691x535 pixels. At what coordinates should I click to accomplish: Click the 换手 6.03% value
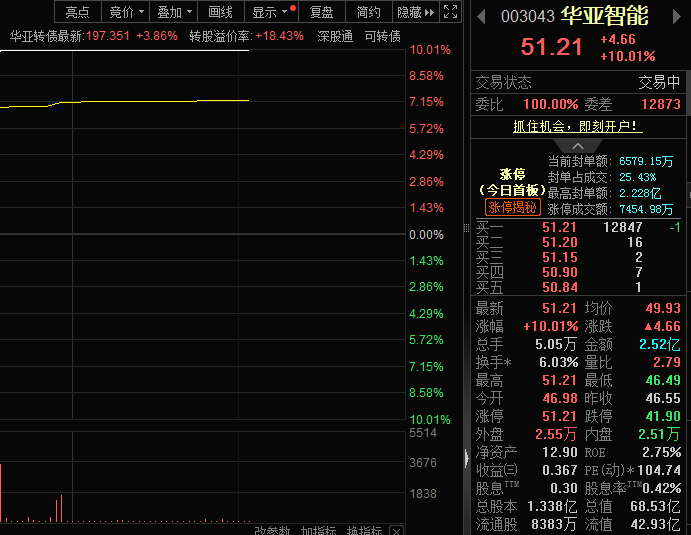coord(559,363)
